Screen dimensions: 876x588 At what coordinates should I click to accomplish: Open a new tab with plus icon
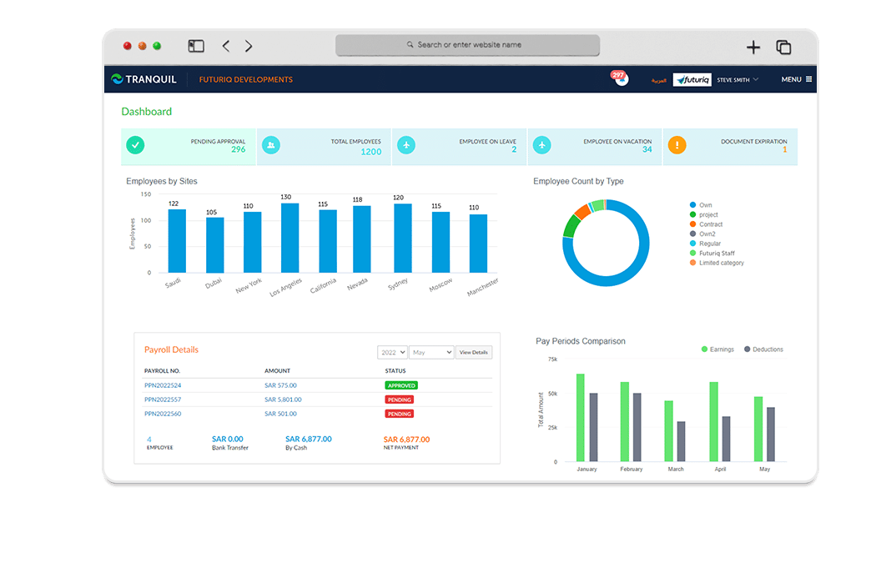coord(753,47)
